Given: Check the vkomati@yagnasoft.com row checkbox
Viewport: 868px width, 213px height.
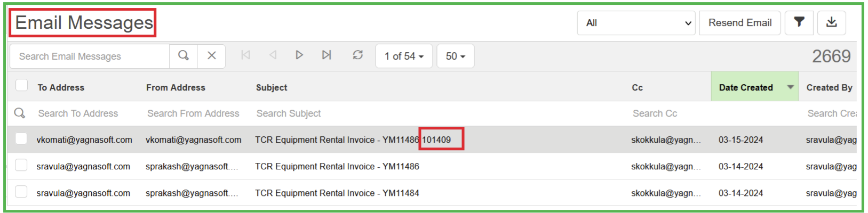Looking at the screenshot, I should [x=21, y=139].
